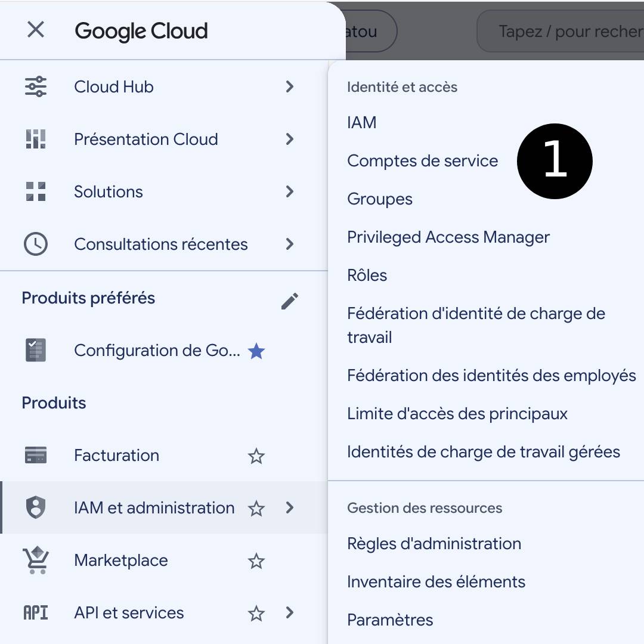644x644 pixels.
Task: Open Fédération d'identité de charge de travail
Action: pyautogui.click(x=476, y=326)
